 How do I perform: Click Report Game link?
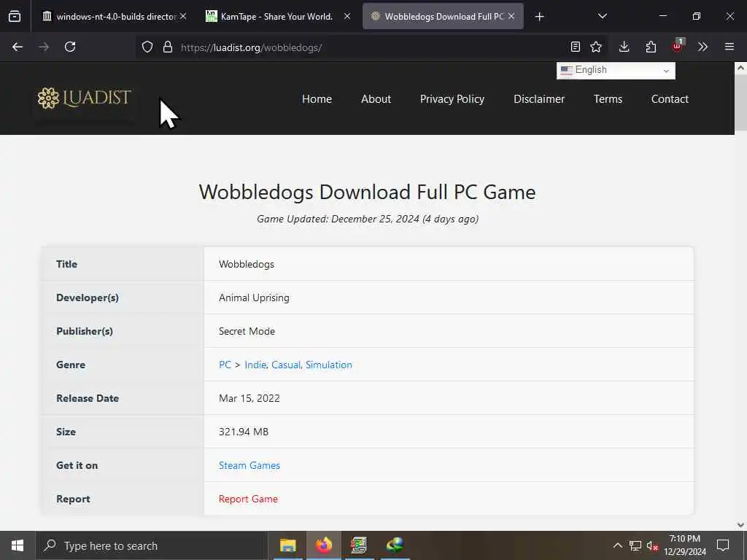point(248,499)
